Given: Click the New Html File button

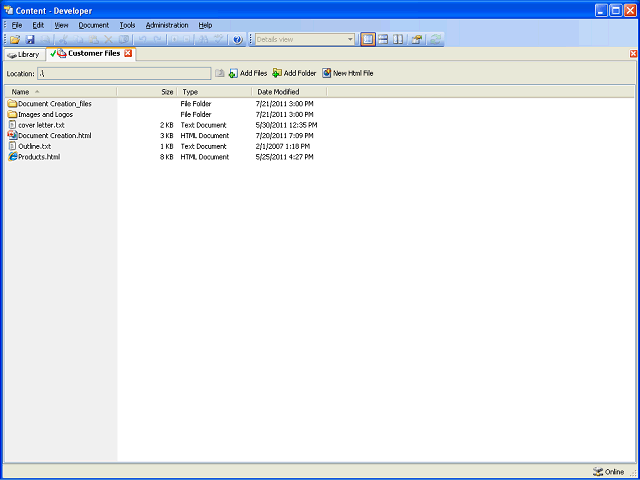Looking at the screenshot, I should [348, 73].
